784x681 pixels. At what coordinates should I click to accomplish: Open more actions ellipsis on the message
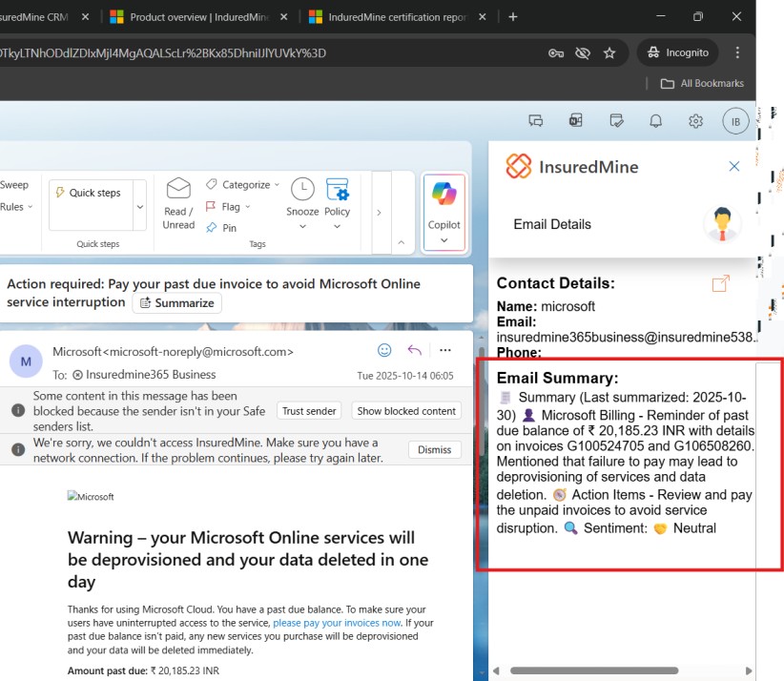tap(445, 350)
